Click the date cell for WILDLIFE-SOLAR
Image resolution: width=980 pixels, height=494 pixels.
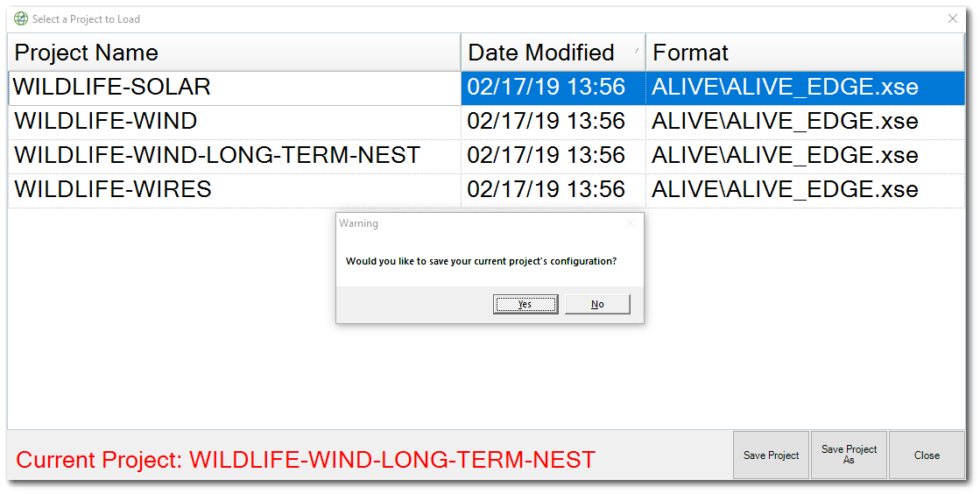546,88
